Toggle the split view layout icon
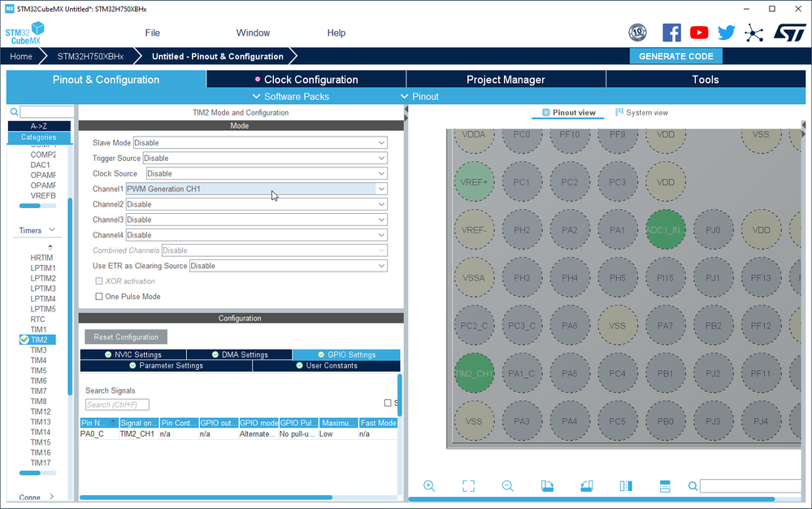Screen dimensions: 812x509 pyautogui.click(x=626, y=485)
